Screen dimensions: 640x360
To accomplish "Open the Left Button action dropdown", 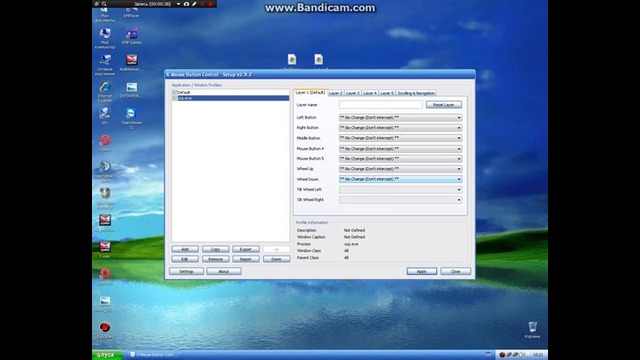I will (400, 118).
